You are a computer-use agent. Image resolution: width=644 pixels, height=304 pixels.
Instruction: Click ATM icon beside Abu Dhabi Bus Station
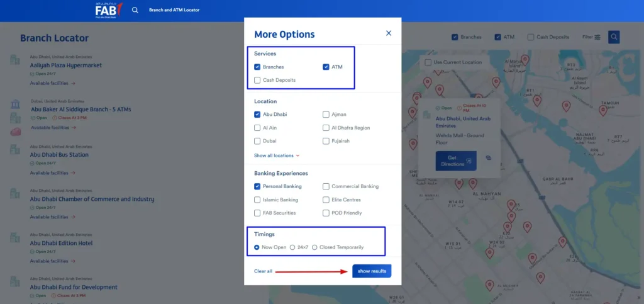pos(15,149)
